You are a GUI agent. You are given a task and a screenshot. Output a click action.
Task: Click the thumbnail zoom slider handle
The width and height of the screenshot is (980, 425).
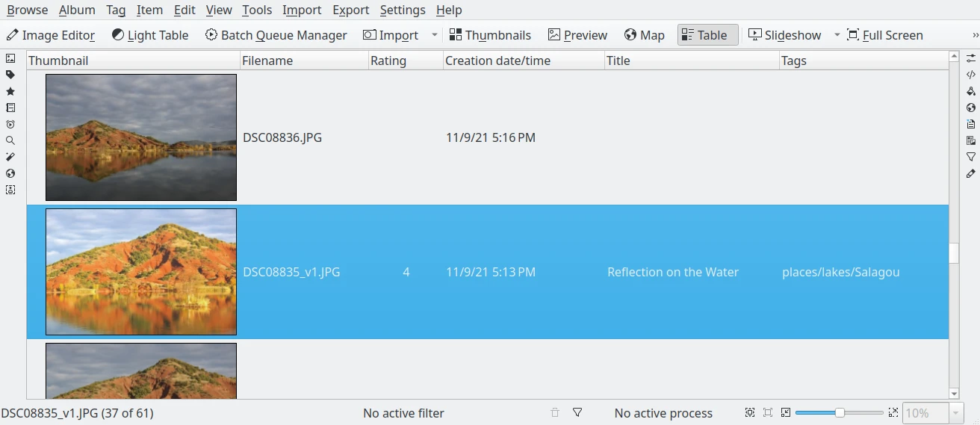[840, 413]
